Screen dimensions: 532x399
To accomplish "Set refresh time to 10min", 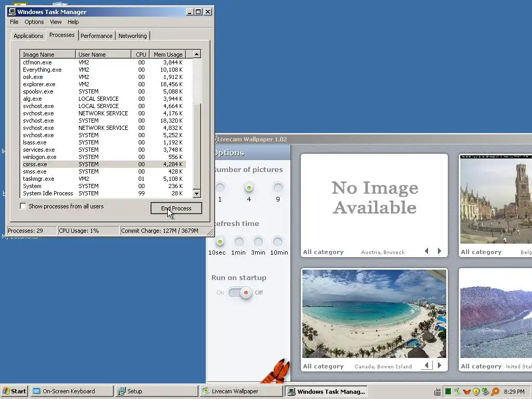I will [277, 242].
